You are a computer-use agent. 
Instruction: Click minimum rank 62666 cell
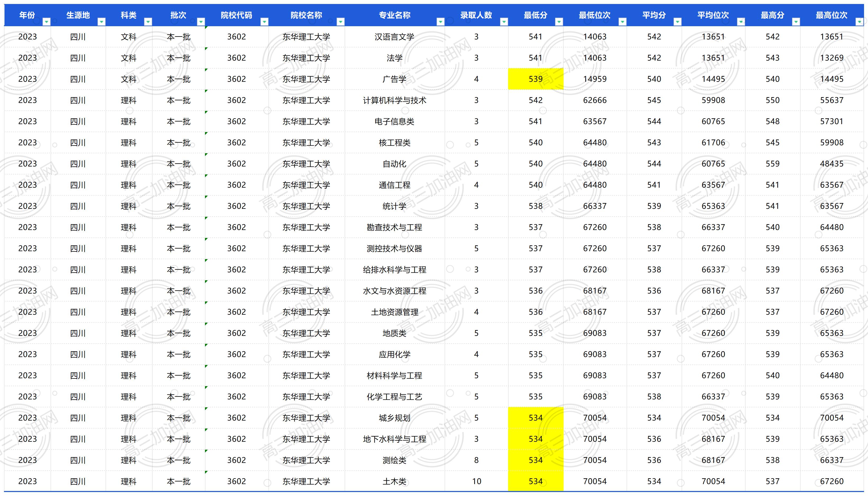click(x=595, y=100)
